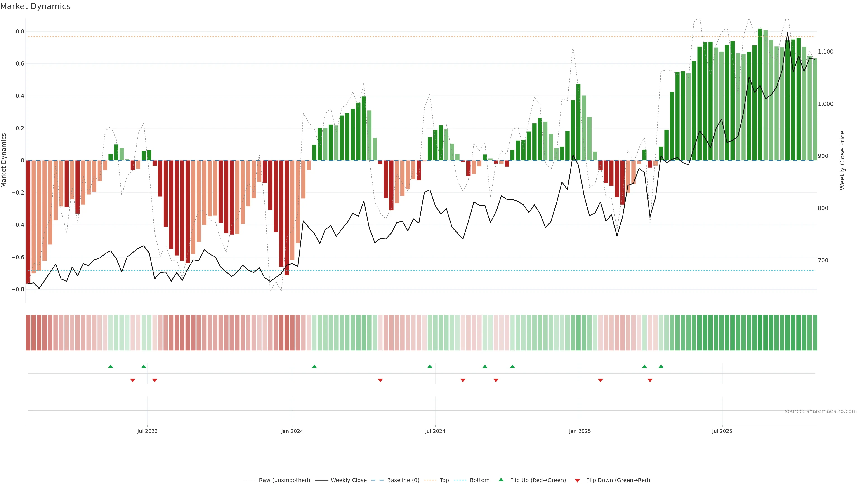Click the leftmost red flip-down triangle marker
The height and width of the screenshot is (488, 868).
(x=132, y=380)
